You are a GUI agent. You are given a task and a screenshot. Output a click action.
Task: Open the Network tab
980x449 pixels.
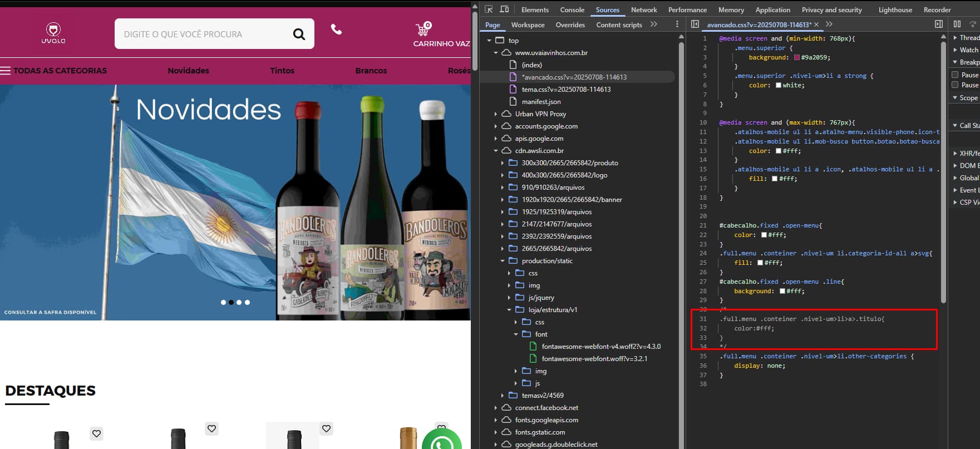coord(644,10)
